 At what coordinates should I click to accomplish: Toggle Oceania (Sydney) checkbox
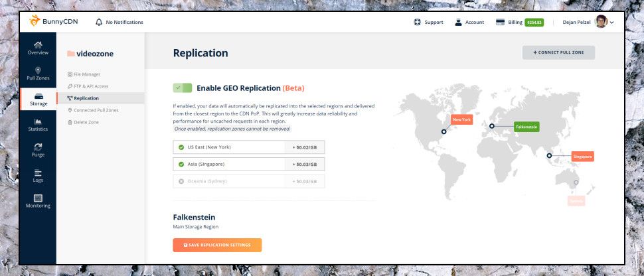[181, 181]
